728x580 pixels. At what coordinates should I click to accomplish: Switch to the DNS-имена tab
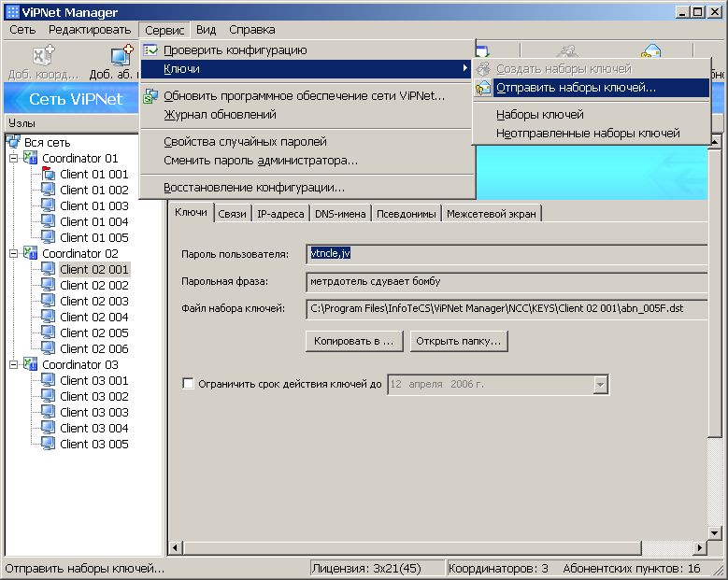click(340, 214)
